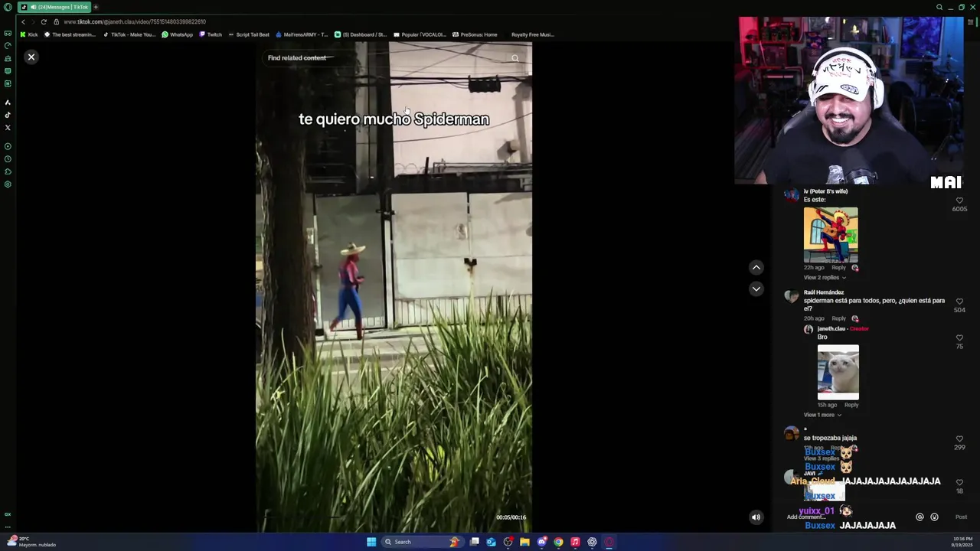Open the Spiderman guitar image in comments
Viewport: 980px width, 551px height.
[831, 234]
